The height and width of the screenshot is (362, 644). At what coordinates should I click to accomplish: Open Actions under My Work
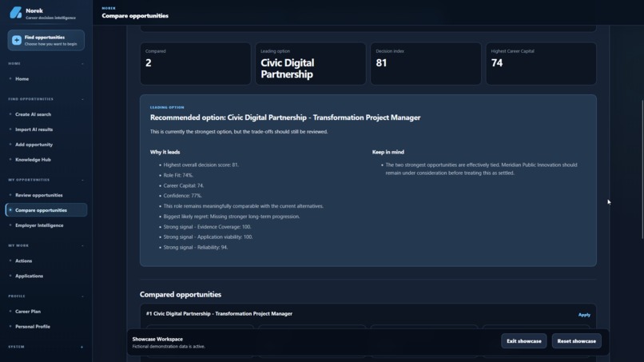[46, 261]
